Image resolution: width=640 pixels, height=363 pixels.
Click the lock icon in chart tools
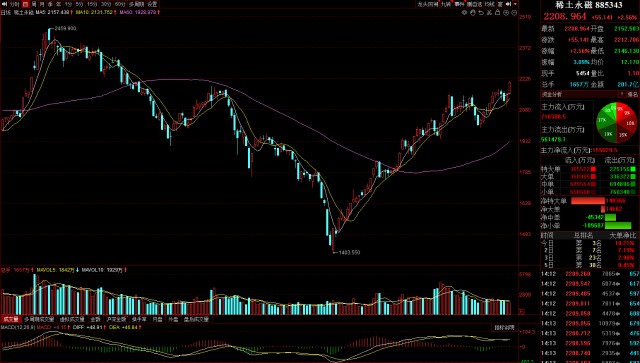(498, 13)
